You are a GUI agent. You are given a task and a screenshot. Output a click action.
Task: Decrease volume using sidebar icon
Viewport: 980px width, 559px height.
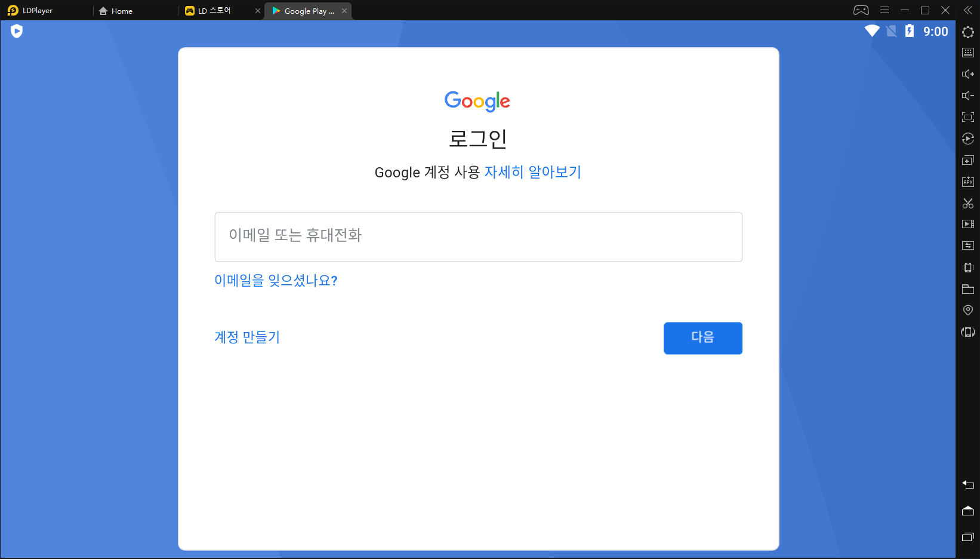click(x=968, y=96)
